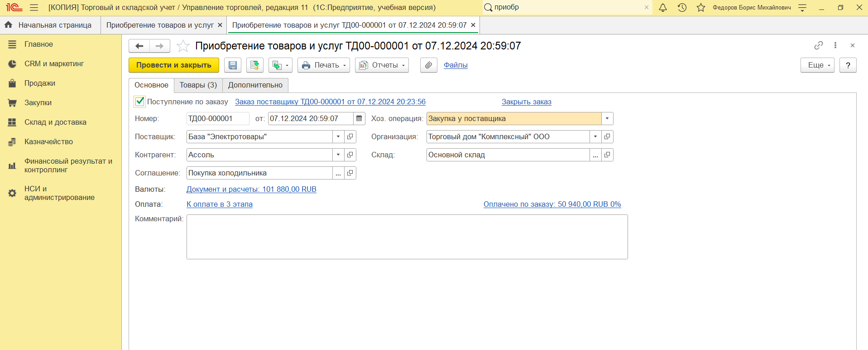Click the post document icon
This screenshot has height=350, width=868.
(255, 65)
